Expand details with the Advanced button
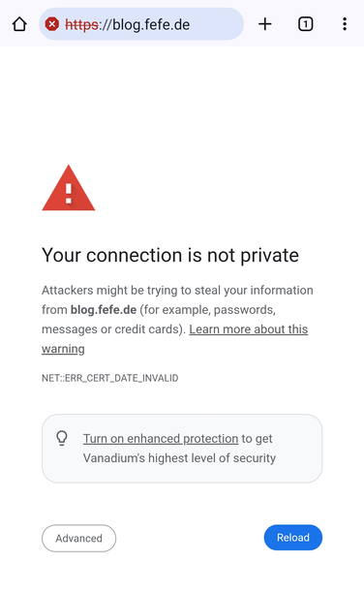Screen dimensions: 364x593 click(x=78, y=538)
